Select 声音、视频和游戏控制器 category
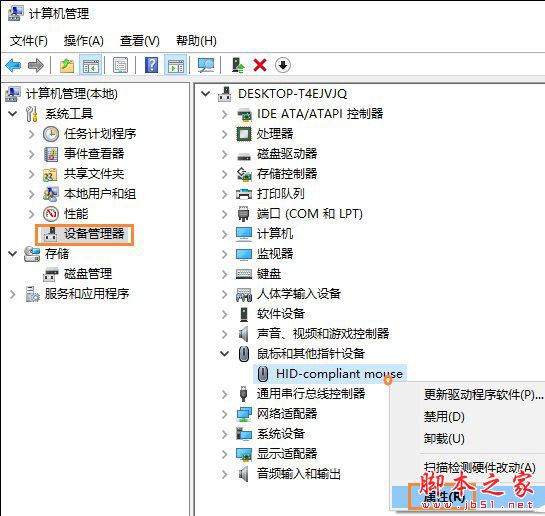This screenshot has width=545, height=516. 323,334
